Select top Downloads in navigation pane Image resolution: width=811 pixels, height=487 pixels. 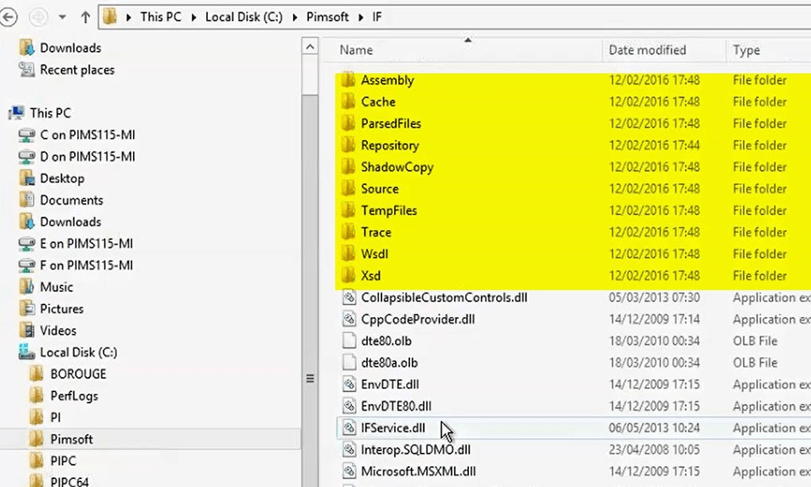point(70,48)
